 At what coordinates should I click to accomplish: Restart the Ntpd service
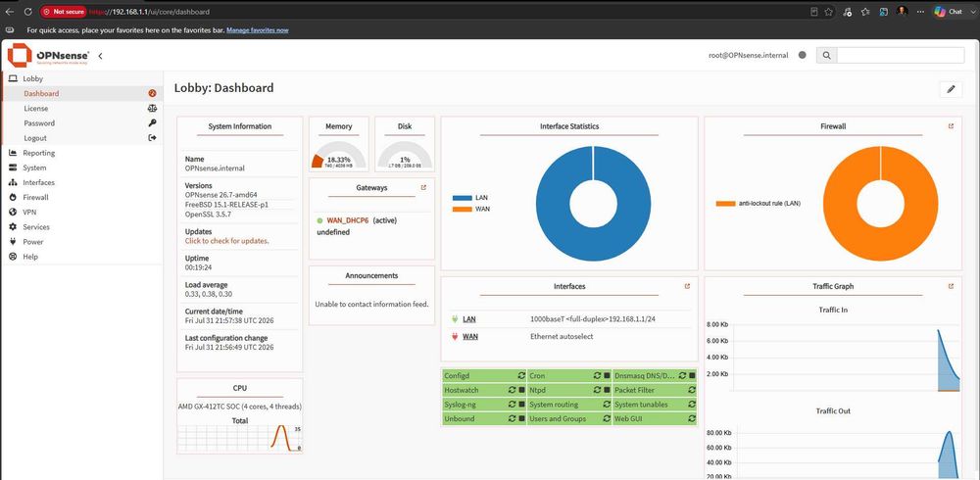[x=598, y=390]
